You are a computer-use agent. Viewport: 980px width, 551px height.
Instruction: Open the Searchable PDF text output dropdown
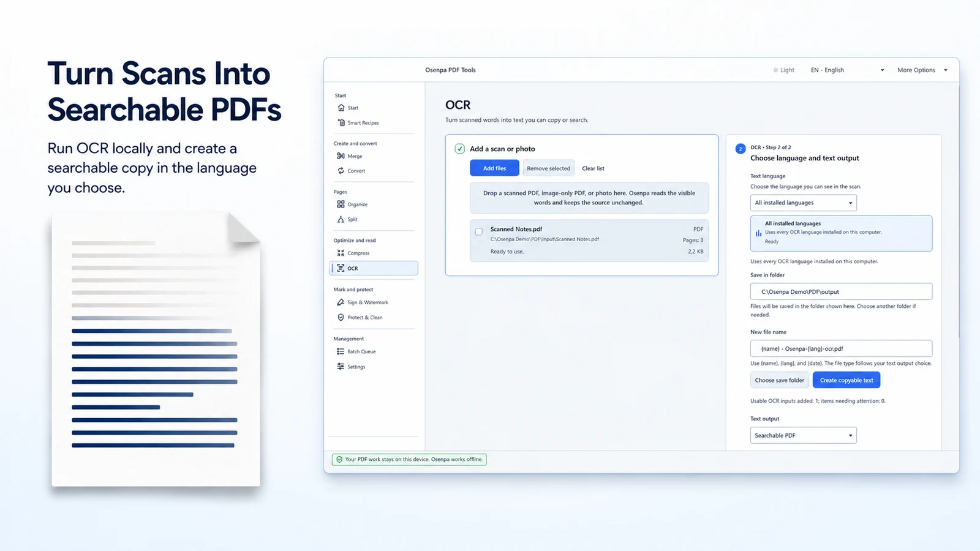804,435
